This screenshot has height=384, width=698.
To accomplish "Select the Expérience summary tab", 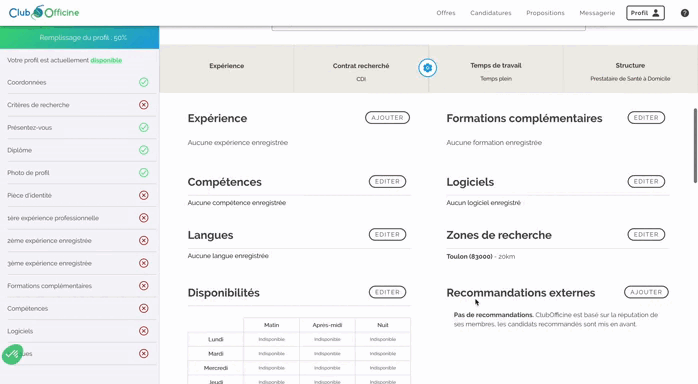I will [227, 69].
